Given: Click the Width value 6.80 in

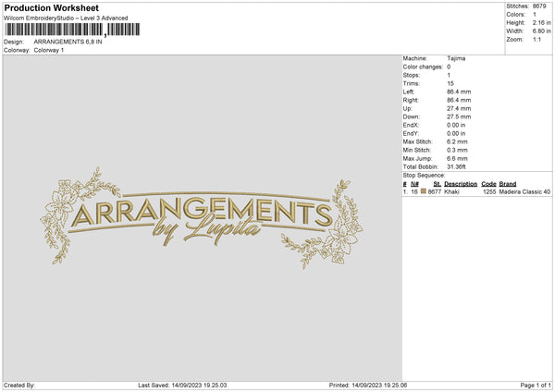Looking at the screenshot, I should (x=541, y=31).
